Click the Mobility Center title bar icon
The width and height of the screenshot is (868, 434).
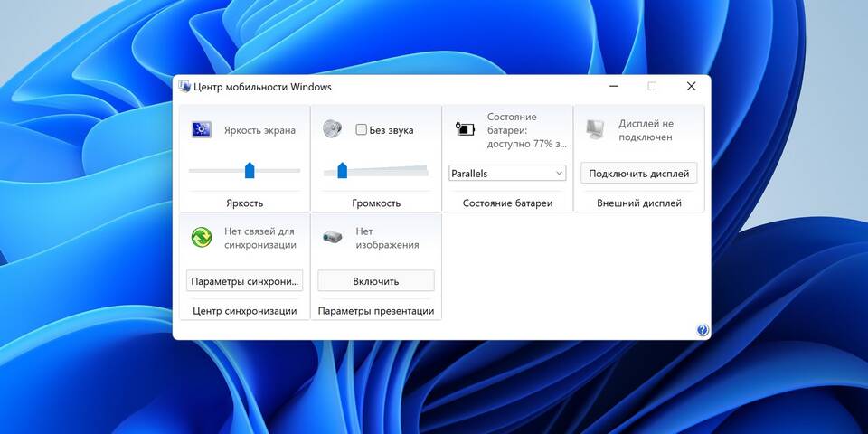[x=184, y=87]
